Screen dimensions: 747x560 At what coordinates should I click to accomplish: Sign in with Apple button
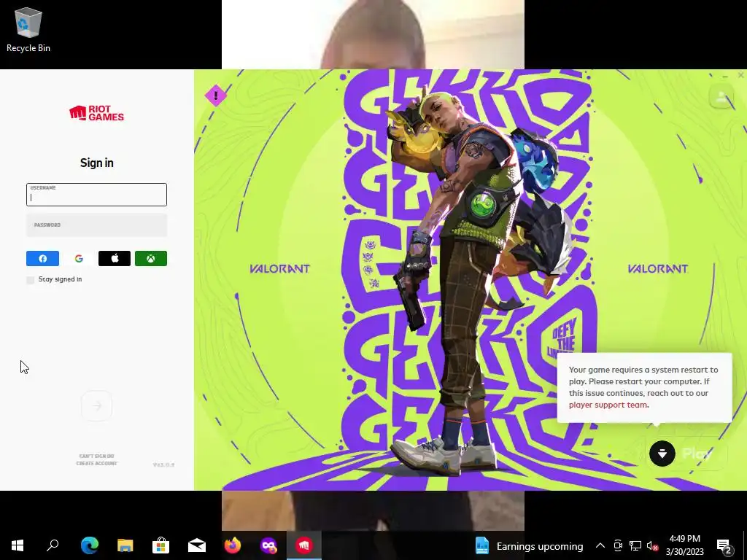click(115, 259)
